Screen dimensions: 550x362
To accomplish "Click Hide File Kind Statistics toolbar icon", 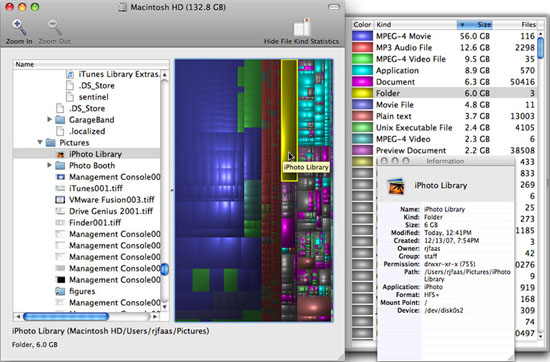I will coord(302,27).
